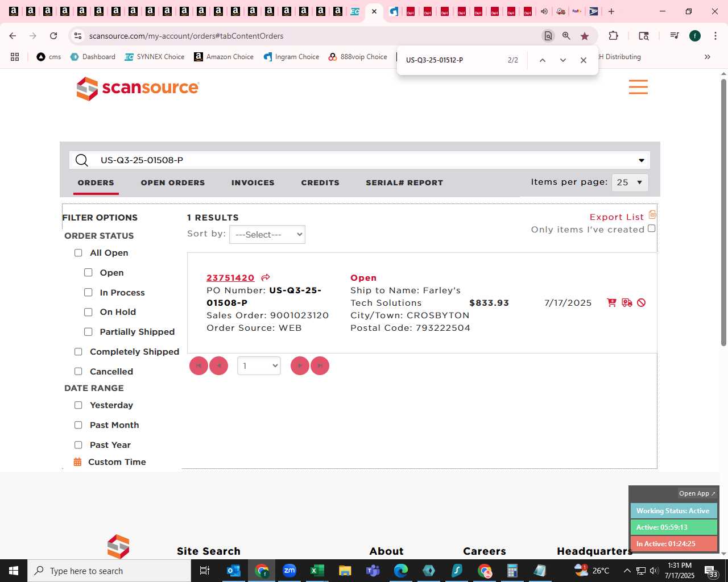Viewport: 728px width, 582px height.
Task: Open order number 23751420 link
Action: pos(230,278)
